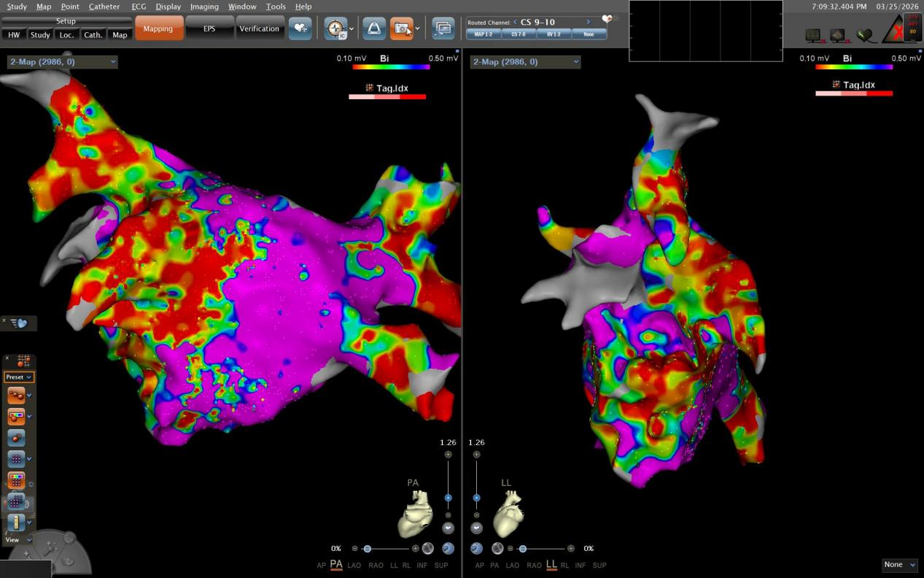Click the ruler measurement tool icon

[16, 523]
